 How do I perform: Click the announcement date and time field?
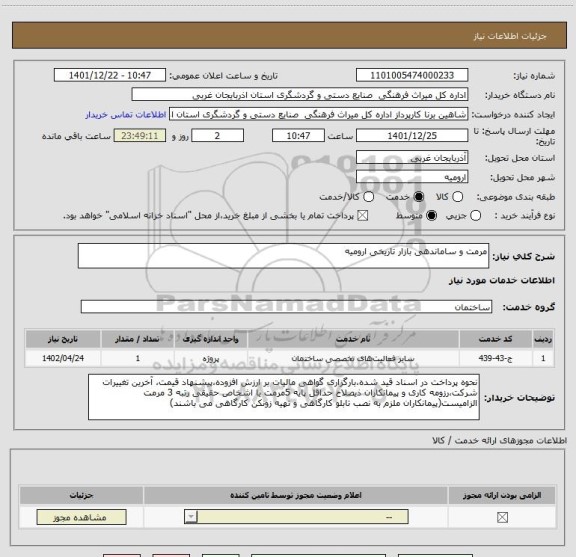pyautogui.click(x=110, y=75)
